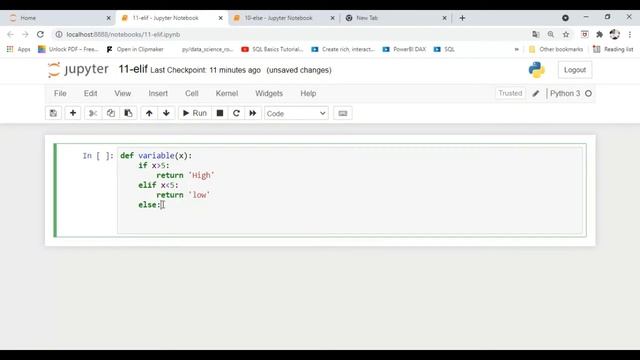This screenshot has width=640, height=360.
Task: Reload the page
Action: click(40, 35)
